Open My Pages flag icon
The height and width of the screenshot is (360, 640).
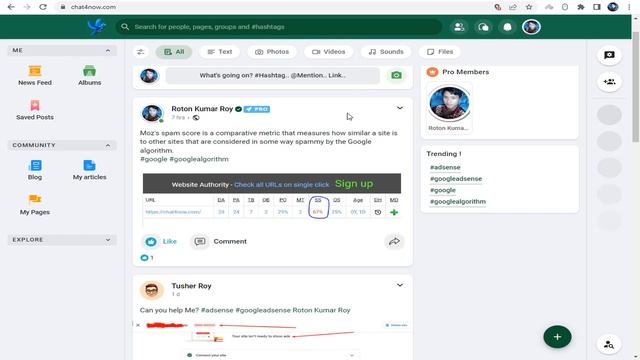pos(35,200)
